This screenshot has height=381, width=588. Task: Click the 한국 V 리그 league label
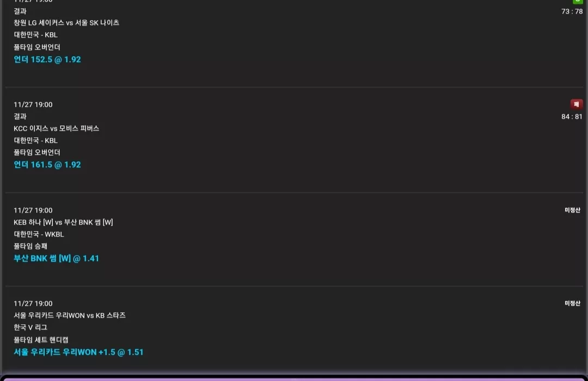(30, 328)
